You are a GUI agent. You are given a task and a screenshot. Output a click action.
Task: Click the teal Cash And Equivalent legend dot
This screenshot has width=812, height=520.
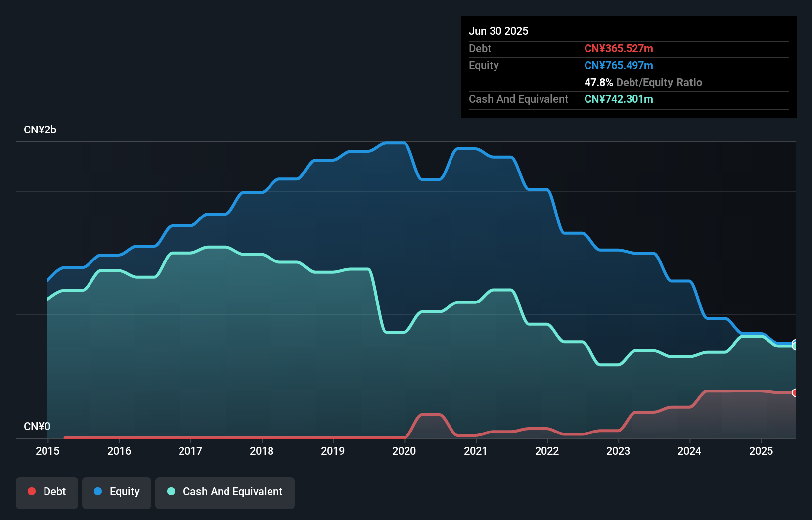(172, 491)
